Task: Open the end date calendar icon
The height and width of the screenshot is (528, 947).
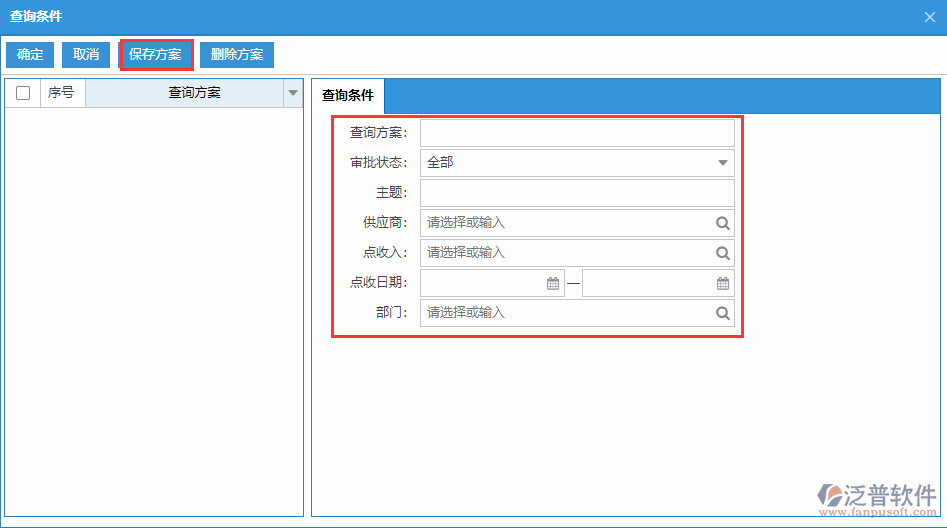Action: pos(723,283)
